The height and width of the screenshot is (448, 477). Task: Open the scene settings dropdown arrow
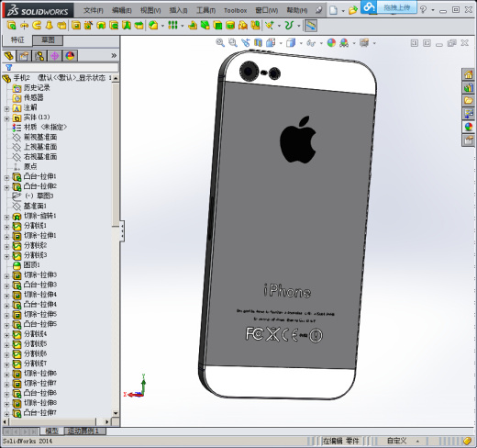[x=354, y=43]
